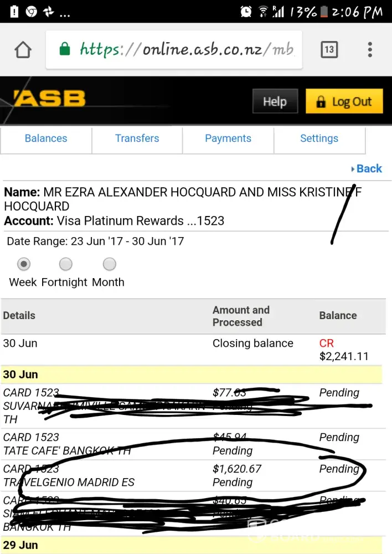Click the Log Out button

click(x=344, y=101)
